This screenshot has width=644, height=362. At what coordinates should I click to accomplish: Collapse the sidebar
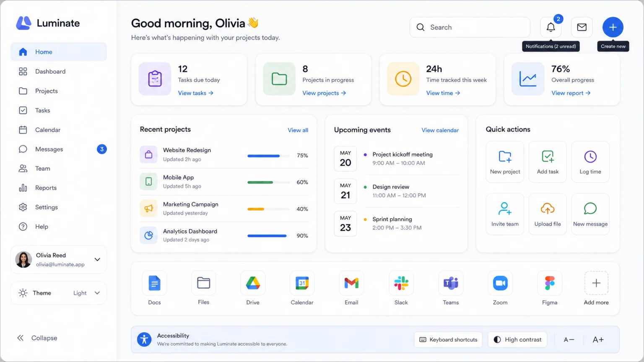tap(37, 338)
